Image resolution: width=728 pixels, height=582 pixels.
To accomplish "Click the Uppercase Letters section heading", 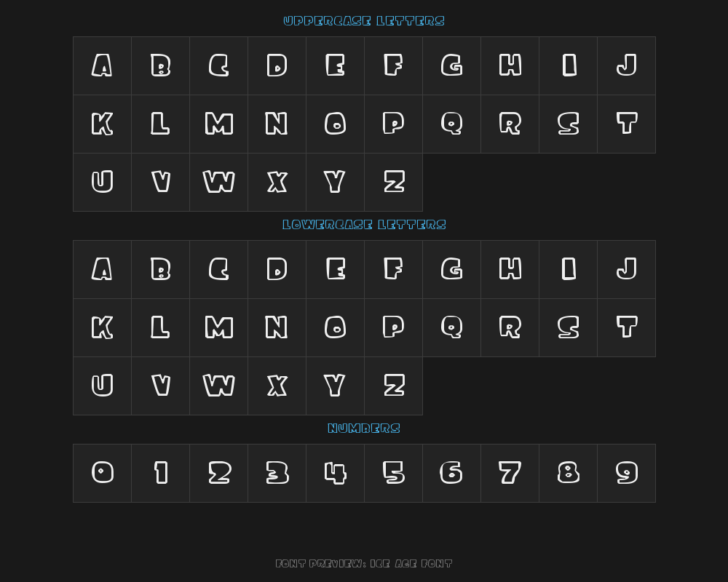I will click(x=364, y=21).
